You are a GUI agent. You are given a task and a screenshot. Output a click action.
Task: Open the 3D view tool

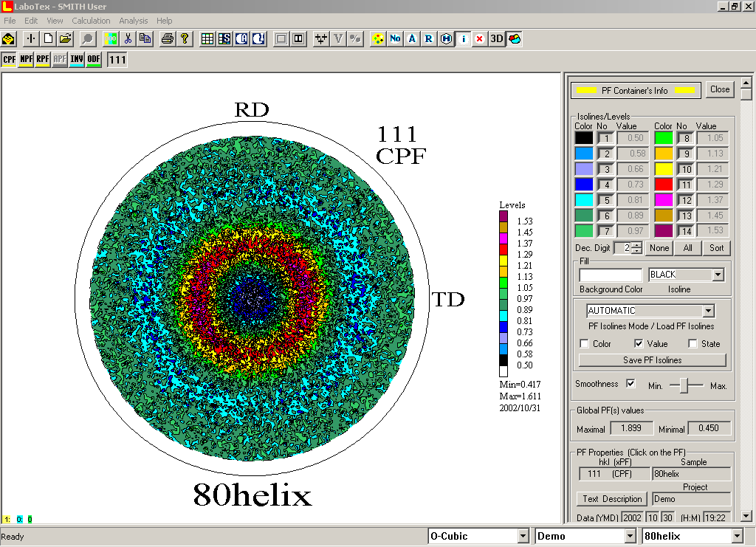tap(497, 38)
